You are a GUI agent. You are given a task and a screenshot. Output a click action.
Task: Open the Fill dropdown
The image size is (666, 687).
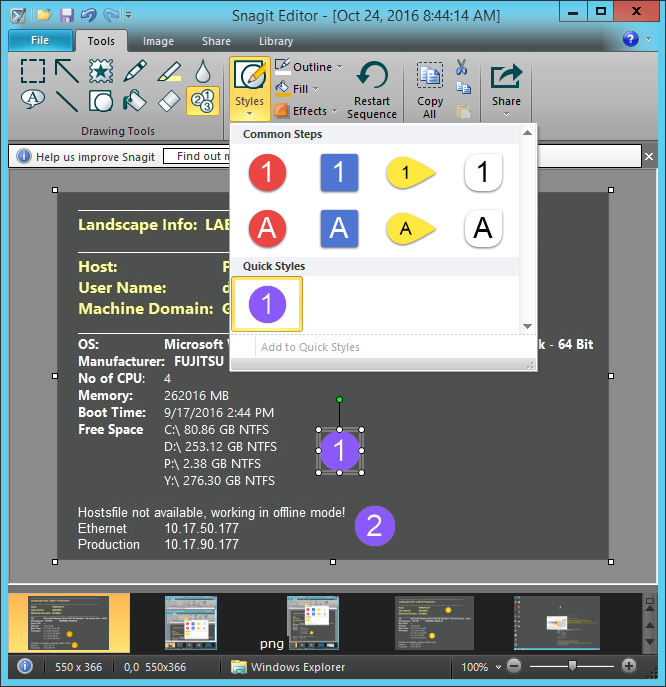click(x=297, y=89)
